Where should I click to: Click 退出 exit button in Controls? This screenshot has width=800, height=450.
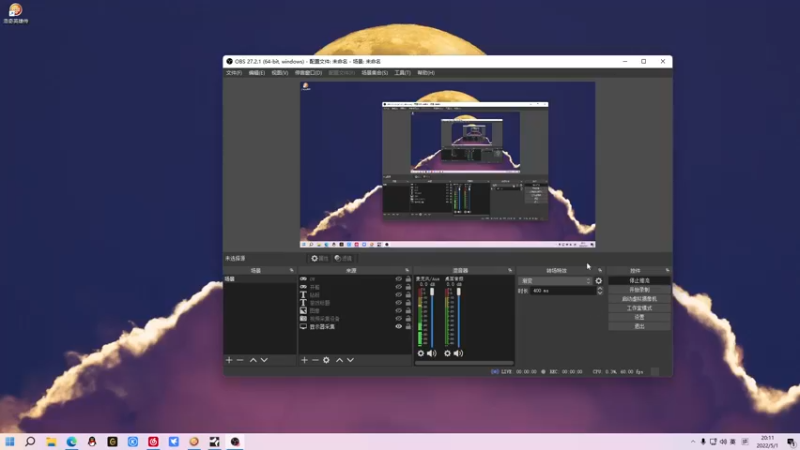coord(639,327)
